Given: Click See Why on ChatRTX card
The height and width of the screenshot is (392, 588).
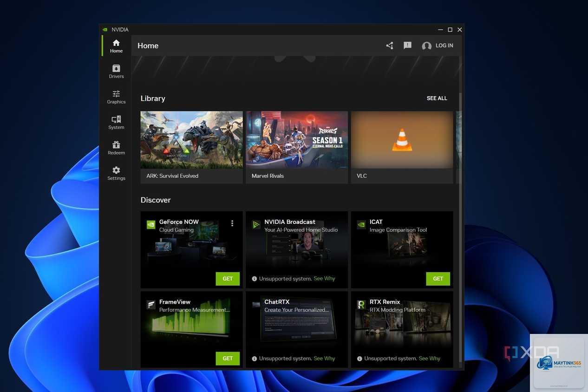Looking at the screenshot, I should (324, 359).
